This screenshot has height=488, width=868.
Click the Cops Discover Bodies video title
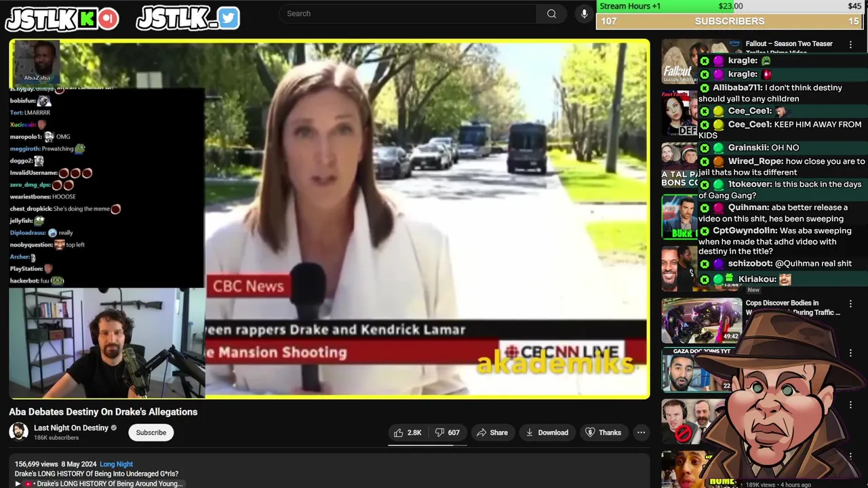[x=792, y=308]
